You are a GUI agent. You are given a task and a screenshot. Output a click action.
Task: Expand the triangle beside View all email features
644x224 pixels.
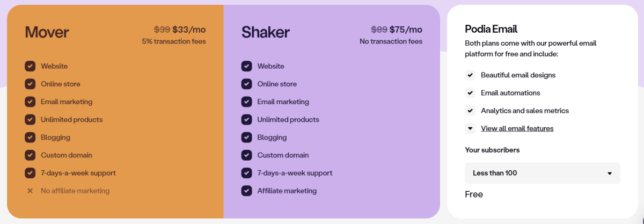pos(470,128)
